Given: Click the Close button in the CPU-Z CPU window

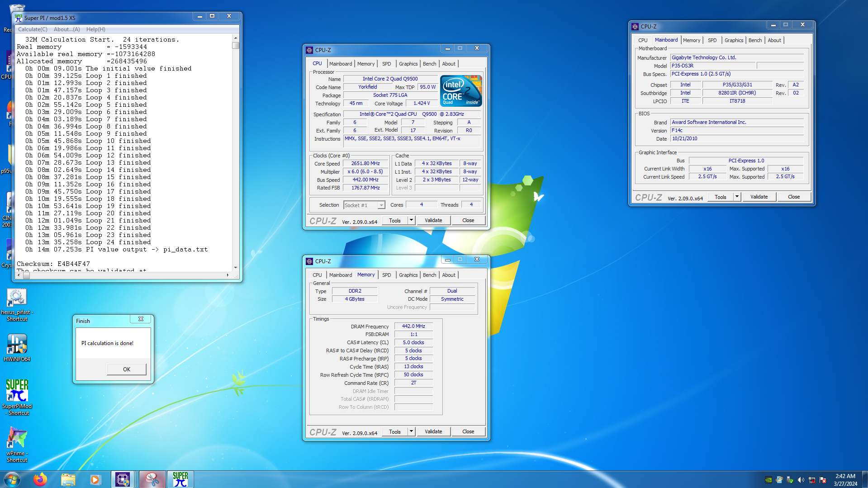Looking at the screenshot, I should pos(468,221).
